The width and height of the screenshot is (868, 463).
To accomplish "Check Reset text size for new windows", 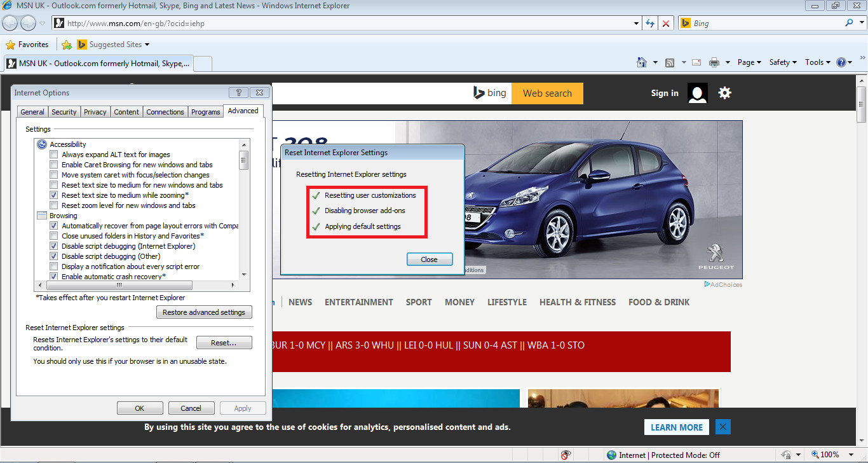I will coord(54,185).
